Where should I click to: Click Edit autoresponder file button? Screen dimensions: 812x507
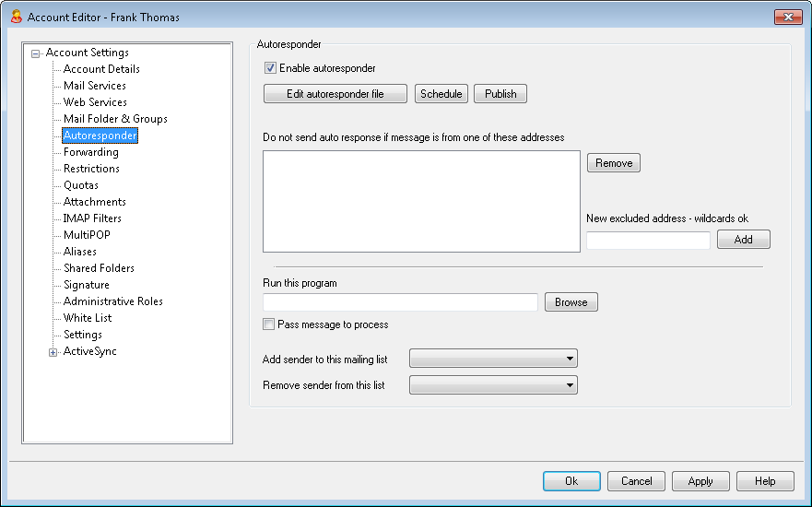tap(335, 94)
